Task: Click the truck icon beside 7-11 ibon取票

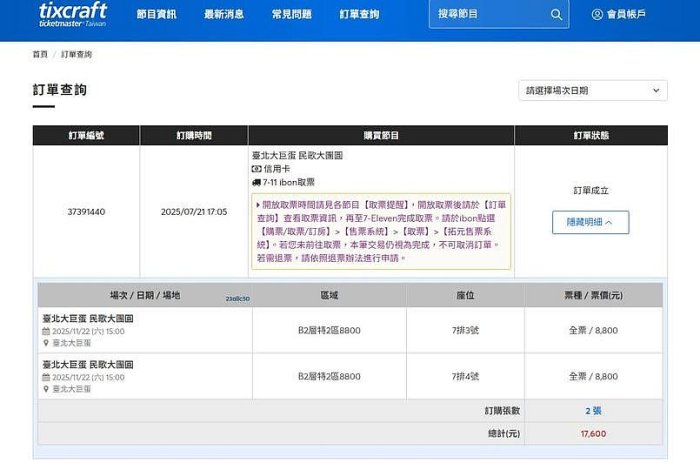Action: [x=256, y=182]
